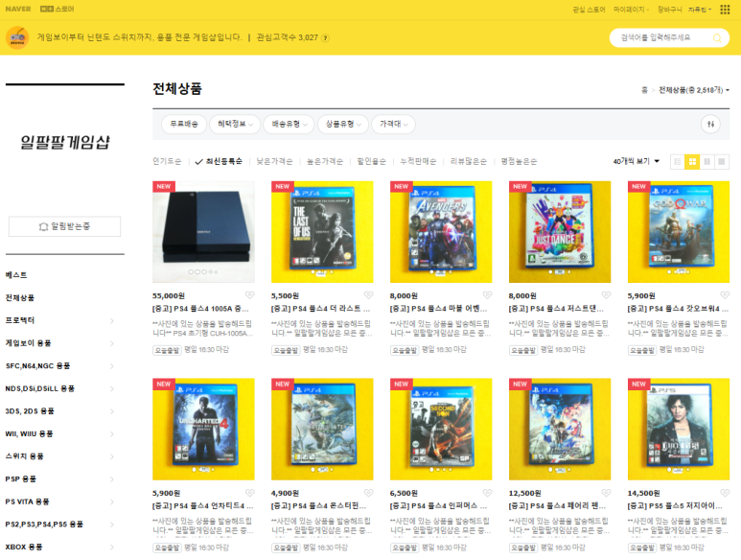This screenshot has height=560, width=741.
Task: Toggle the 무료배송 filter
Action: point(184,125)
